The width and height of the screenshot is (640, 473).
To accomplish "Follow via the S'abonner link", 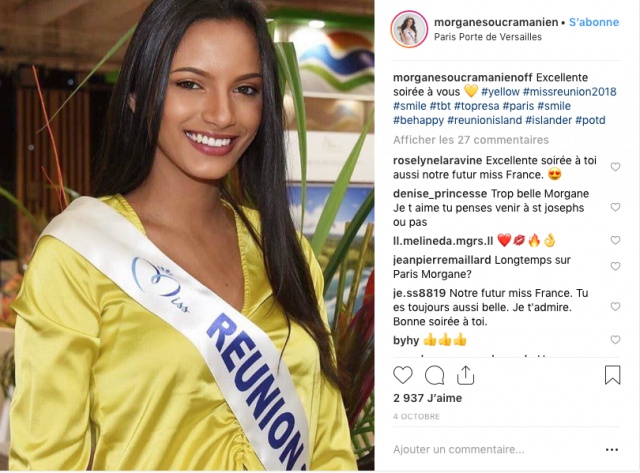I will tap(594, 22).
